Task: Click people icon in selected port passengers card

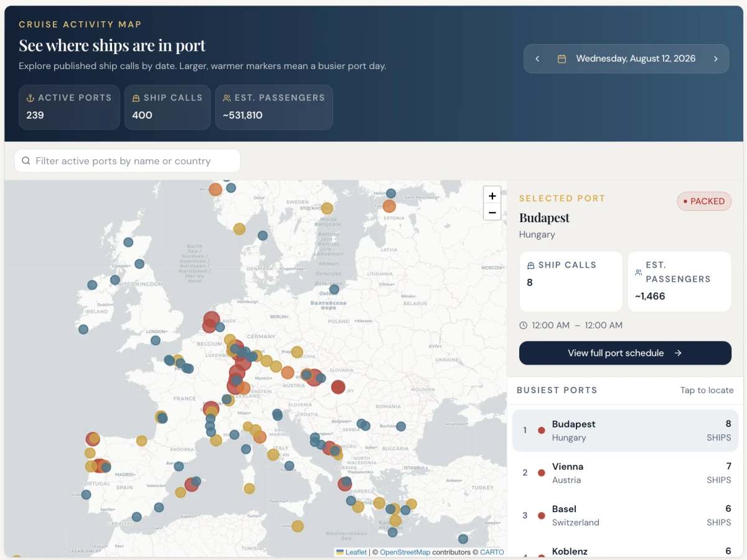Action: click(639, 273)
